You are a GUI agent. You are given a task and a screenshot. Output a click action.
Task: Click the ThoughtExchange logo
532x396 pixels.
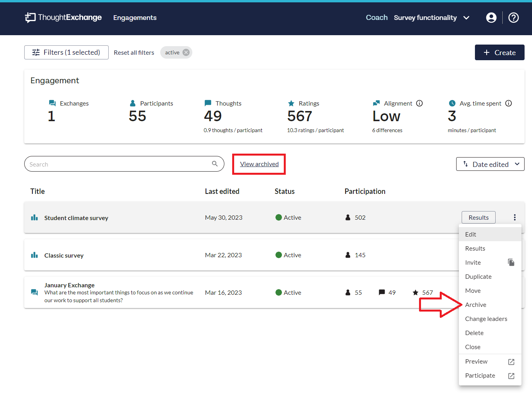coord(63,17)
